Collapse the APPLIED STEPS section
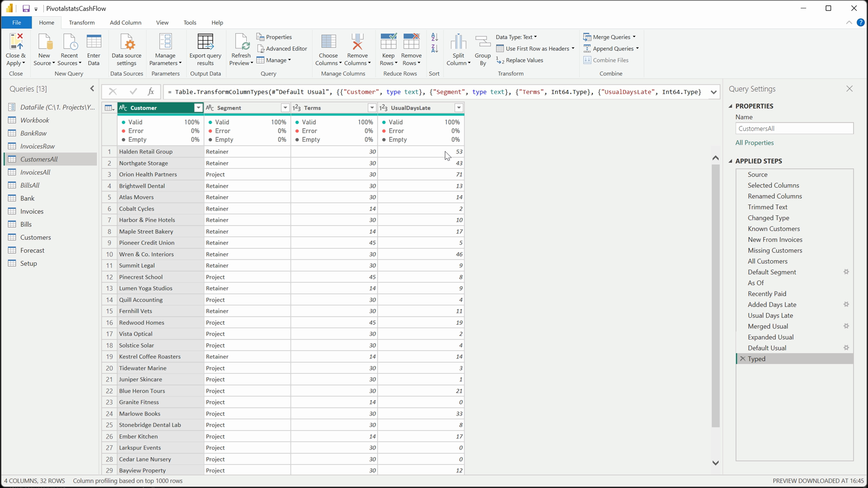This screenshot has height=488, width=868. pos(731,161)
